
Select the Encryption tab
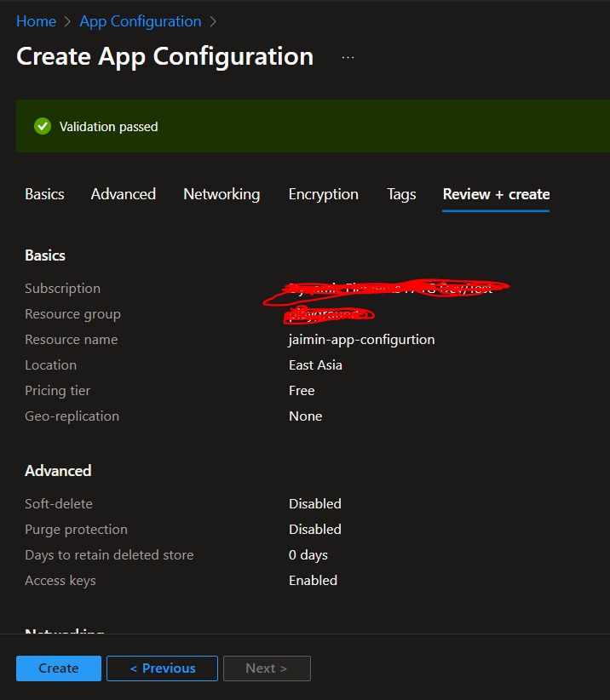324,194
